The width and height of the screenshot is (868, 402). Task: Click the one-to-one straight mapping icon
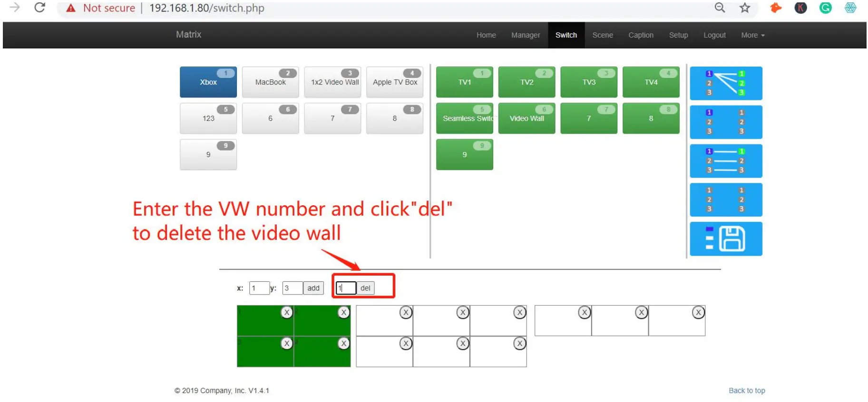[x=726, y=161]
